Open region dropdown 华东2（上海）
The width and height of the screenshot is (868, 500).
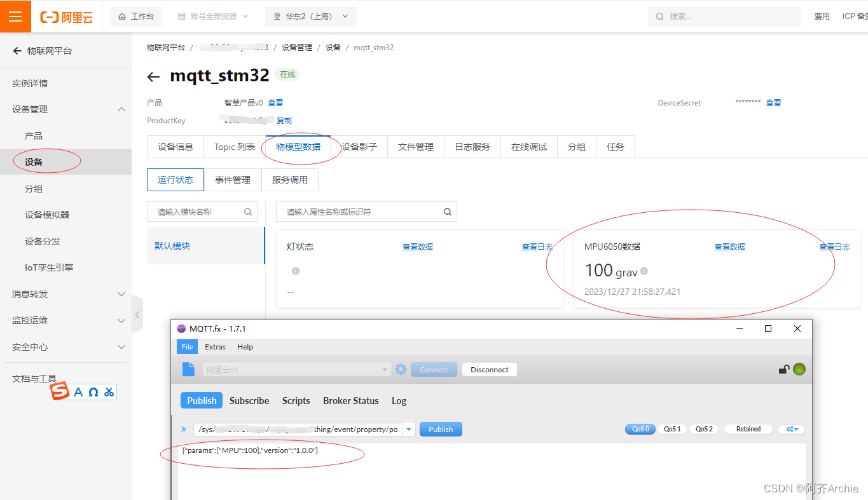(x=311, y=17)
